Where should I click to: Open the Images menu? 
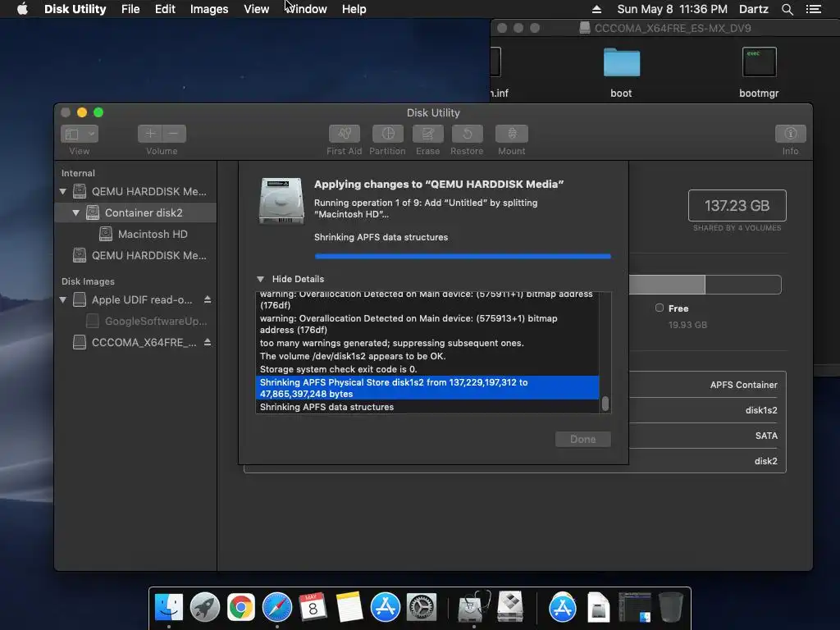click(209, 9)
